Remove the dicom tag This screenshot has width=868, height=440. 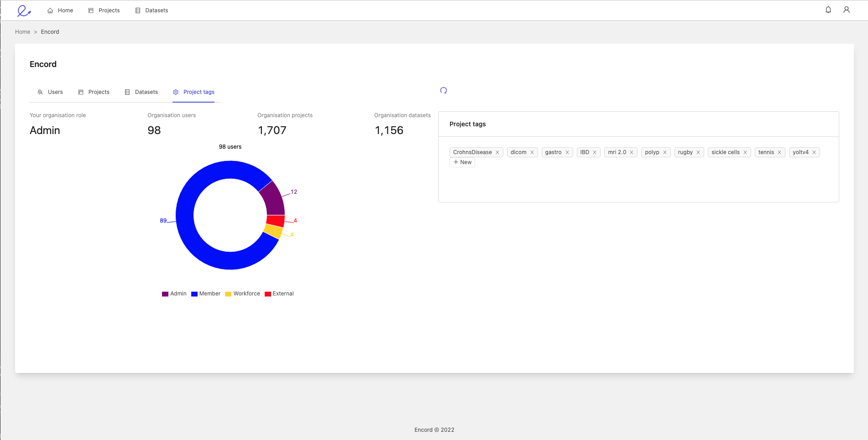pos(532,152)
